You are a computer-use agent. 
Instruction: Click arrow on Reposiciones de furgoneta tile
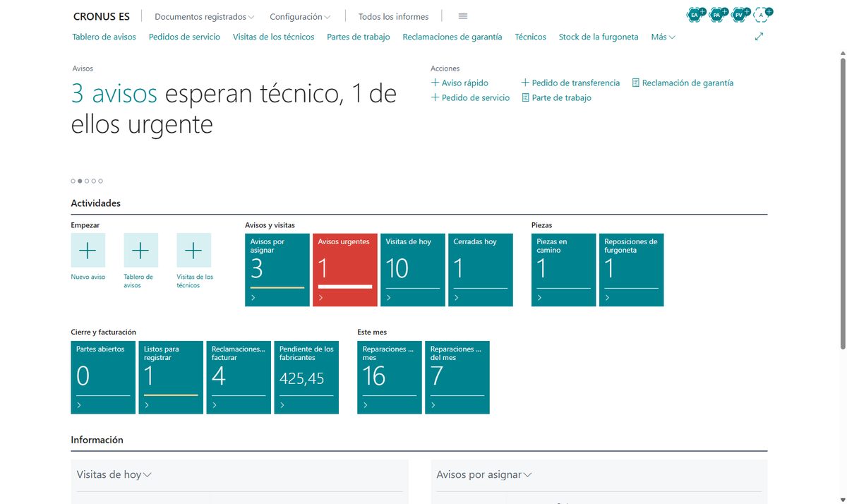pos(608,298)
